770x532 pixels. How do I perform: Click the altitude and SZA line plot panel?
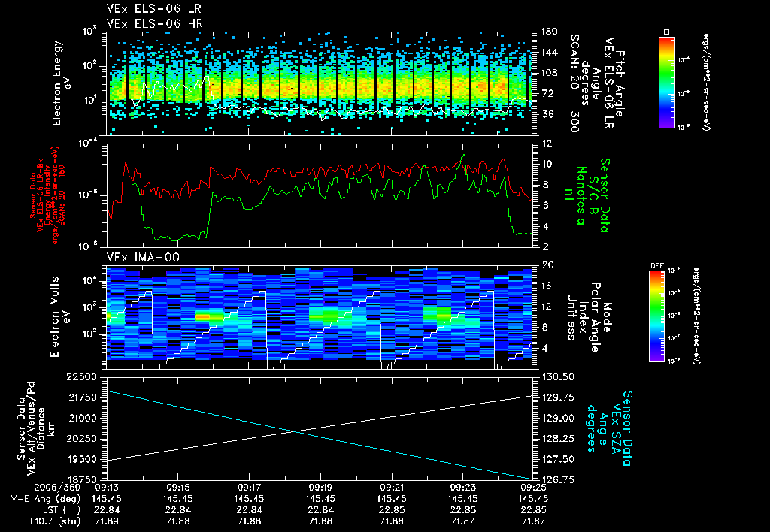click(x=320, y=428)
